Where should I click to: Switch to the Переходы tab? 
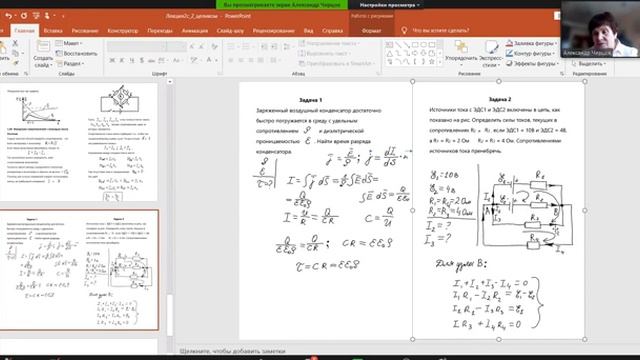[x=160, y=31]
